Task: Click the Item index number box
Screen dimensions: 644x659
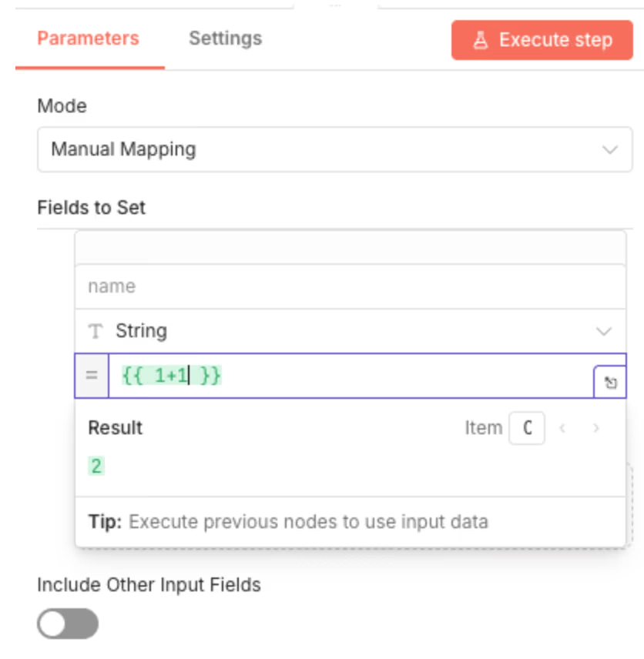Action: [x=527, y=428]
